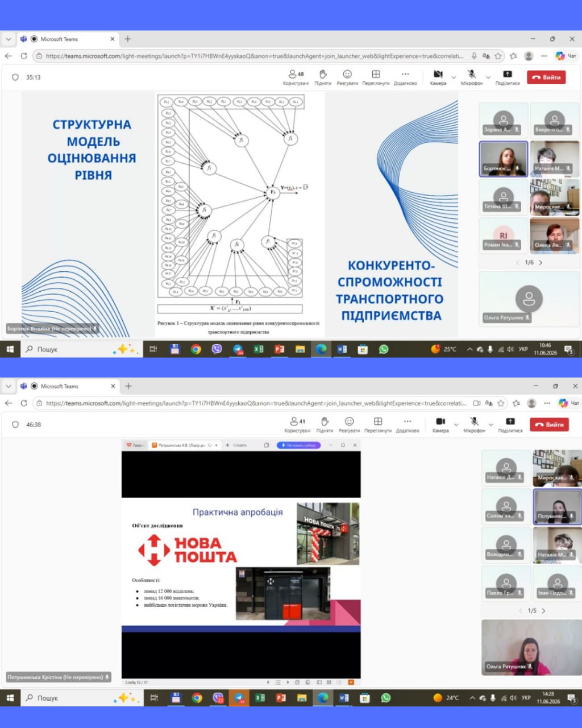Expand camera options arrow in the 46:38 meeting
This screenshot has height=728, width=582.
pos(456,424)
